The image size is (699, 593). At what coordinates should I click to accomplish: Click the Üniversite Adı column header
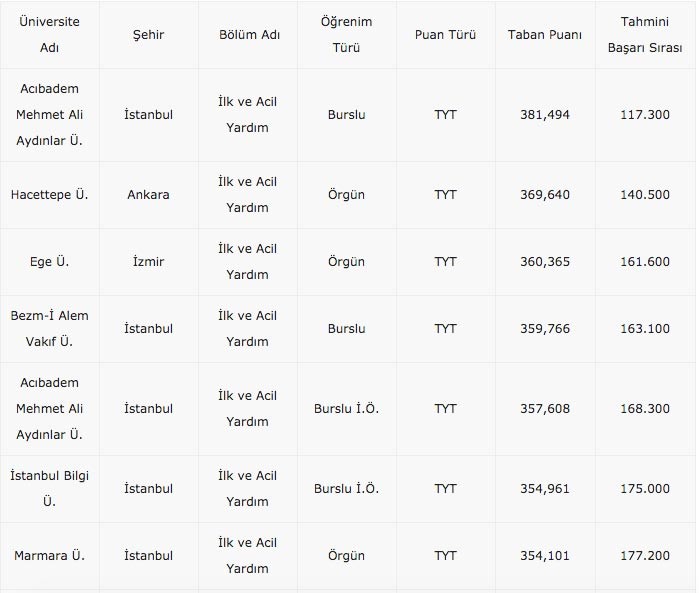(49, 34)
